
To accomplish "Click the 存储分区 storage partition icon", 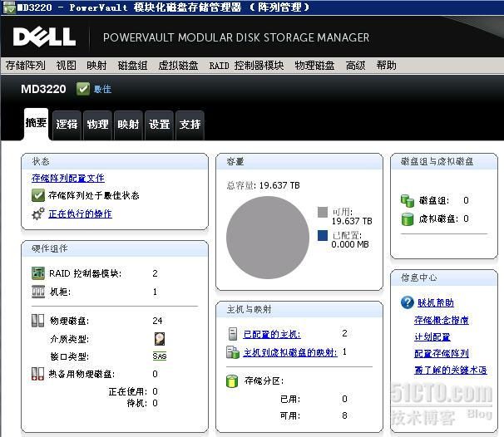I will tap(232, 381).
